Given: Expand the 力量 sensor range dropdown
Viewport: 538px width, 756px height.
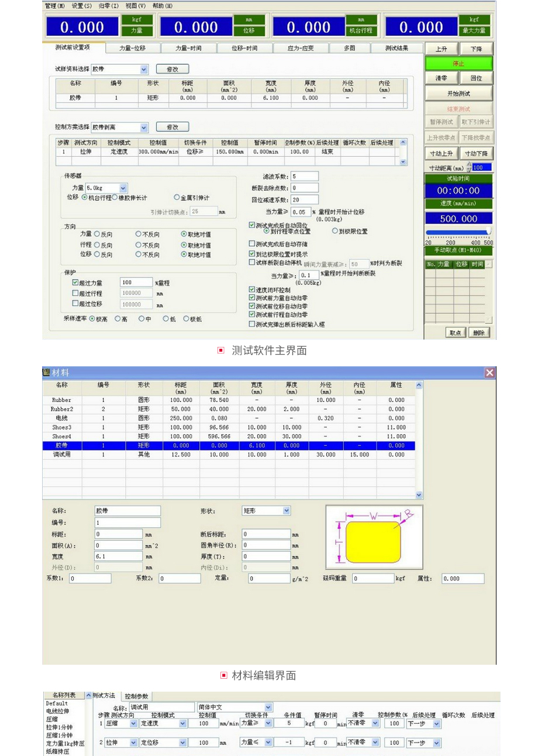Looking at the screenshot, I should tap(123, 188).
